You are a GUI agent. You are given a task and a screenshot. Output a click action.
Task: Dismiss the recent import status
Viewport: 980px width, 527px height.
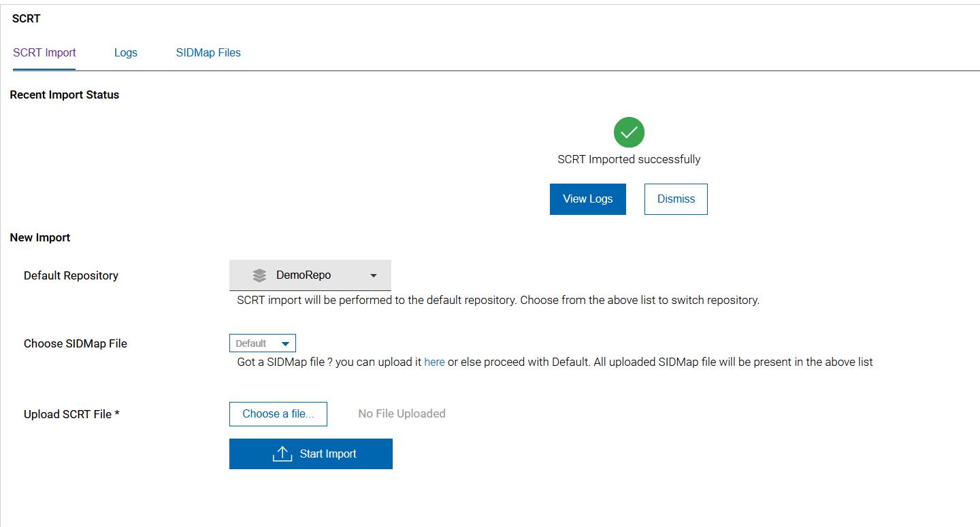tap(676, 199)
